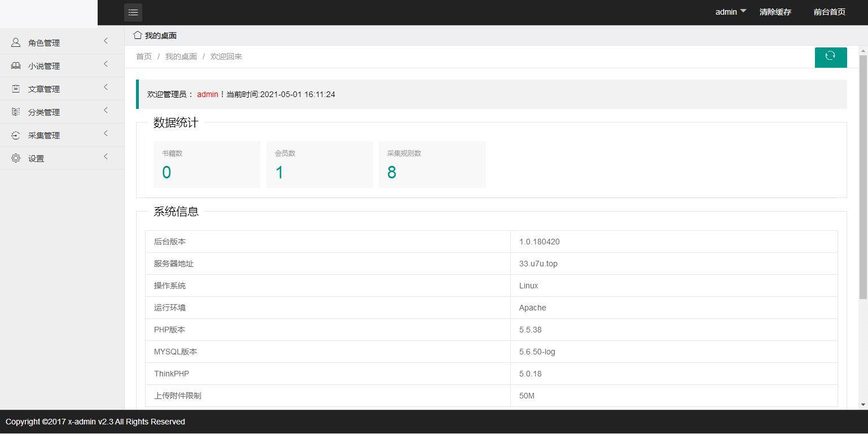Click the person icon beside 角色管理

click(x=16, y=43)
